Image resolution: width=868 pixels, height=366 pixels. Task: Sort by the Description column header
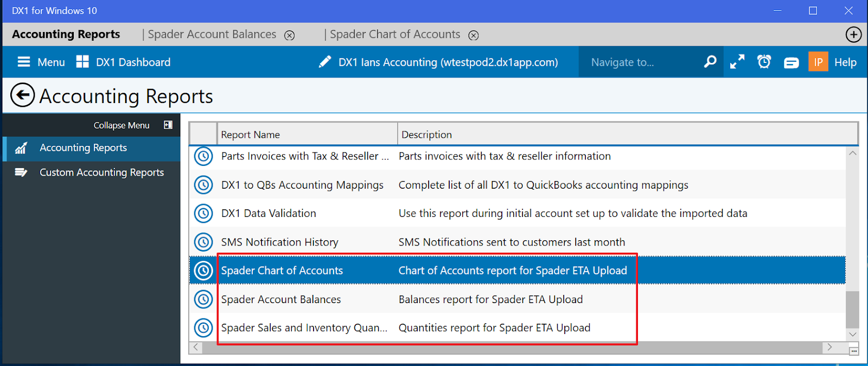628,134
